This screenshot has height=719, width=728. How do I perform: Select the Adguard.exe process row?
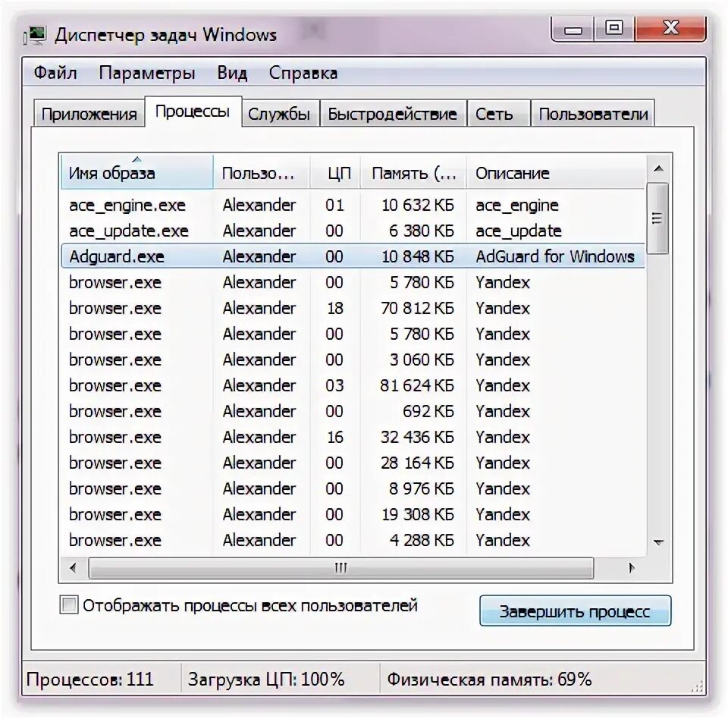coord(353,256)
